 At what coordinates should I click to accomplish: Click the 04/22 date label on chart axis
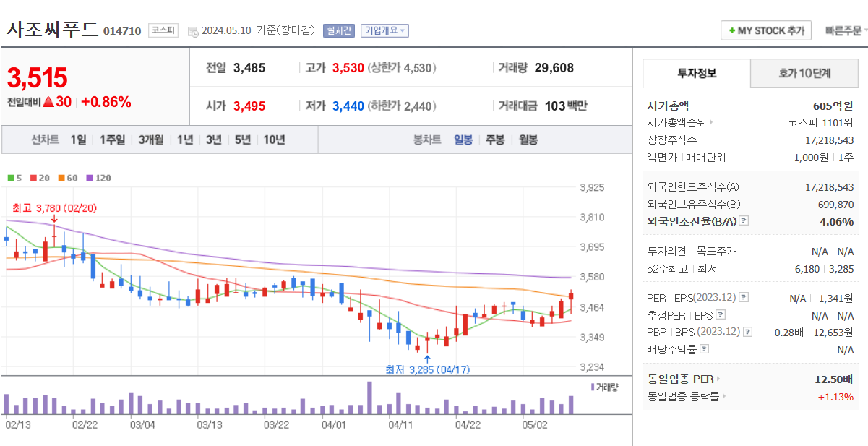point(468,425)
